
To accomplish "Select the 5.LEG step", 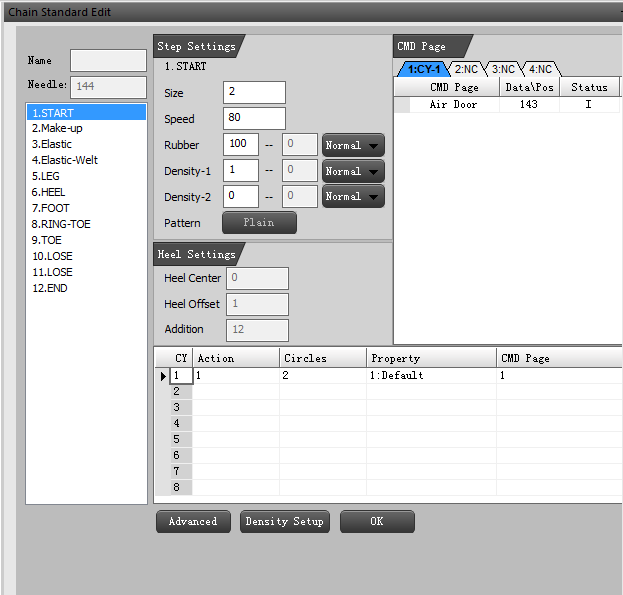I will click(x=86, y=176).
